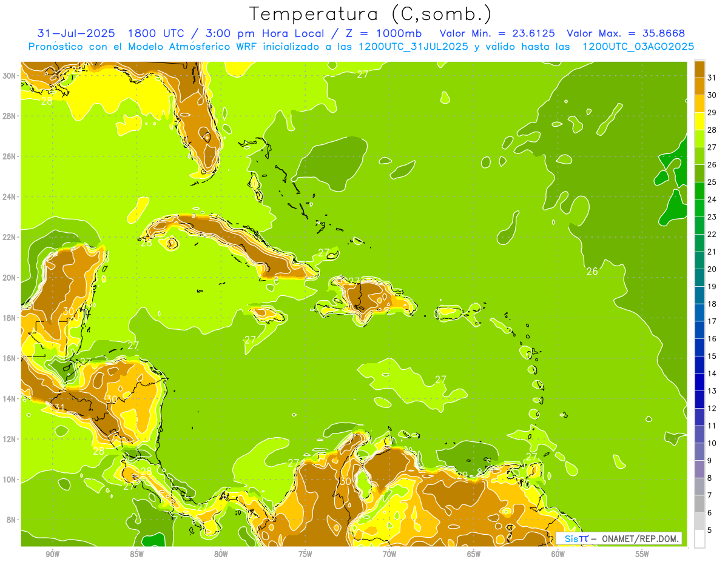728x562 pixels.
Task: Click the '30N' latitude axis label
Action: [10, 76]
